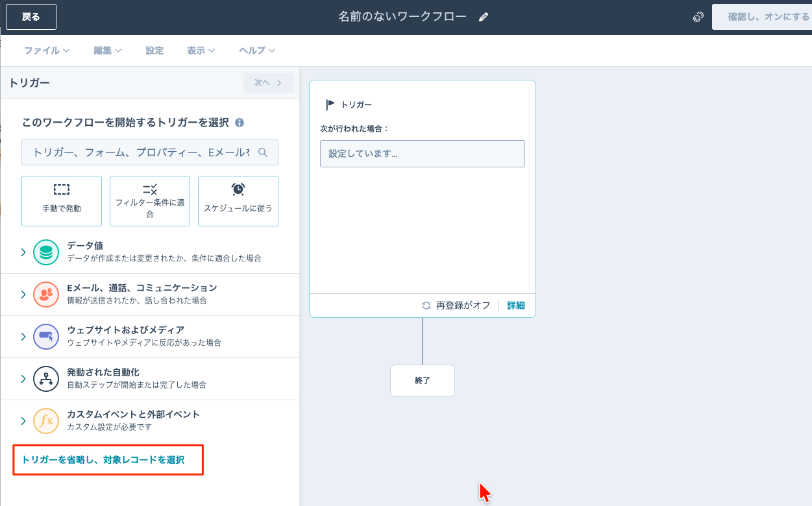Click the flag icon on trigger card
This screenshot has height=506, width=812.
pos(330,104)
